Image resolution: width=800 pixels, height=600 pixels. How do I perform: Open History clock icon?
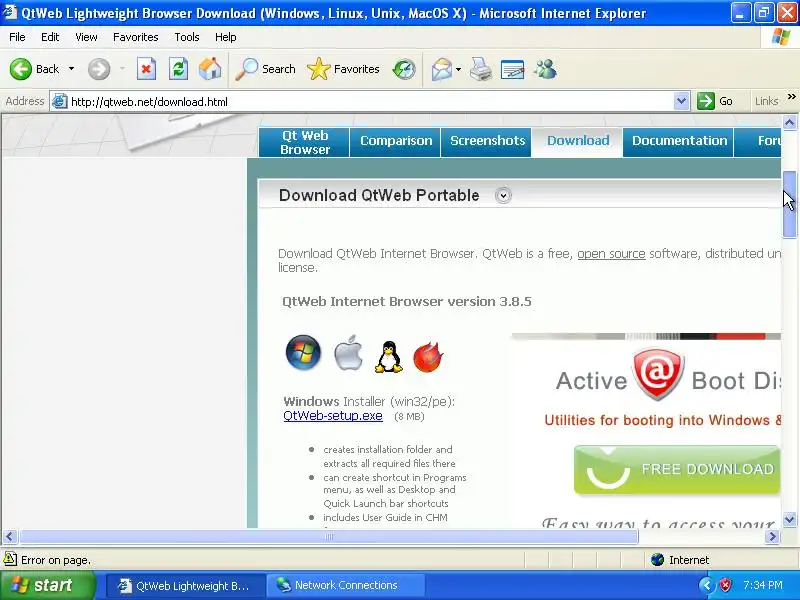coord(404,69)
